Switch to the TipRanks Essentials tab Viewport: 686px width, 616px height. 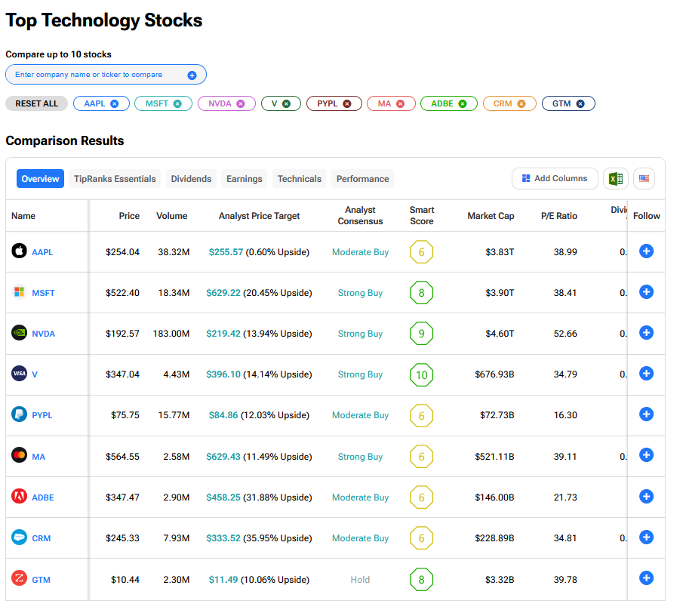point(115,179)
